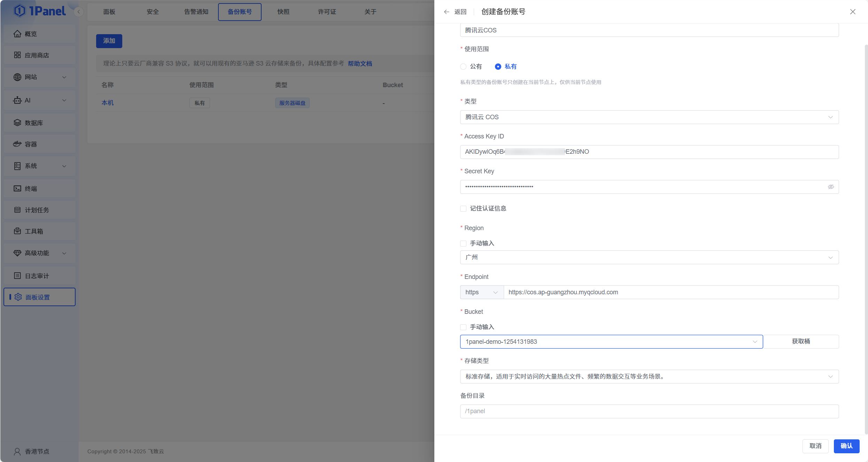Switch to the 关于 tab
868x462 pixels.
370,12
